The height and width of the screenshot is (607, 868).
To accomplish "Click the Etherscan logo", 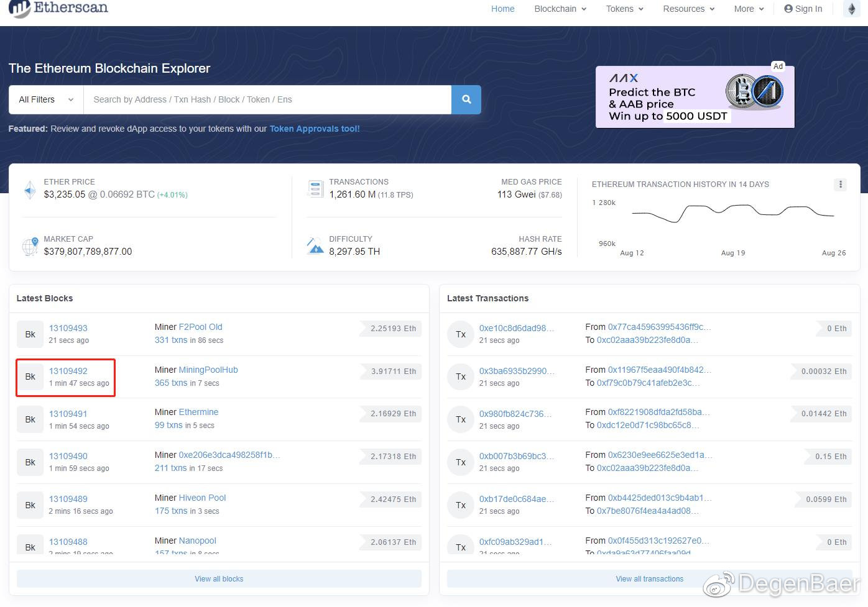I will tap(58, 9).
